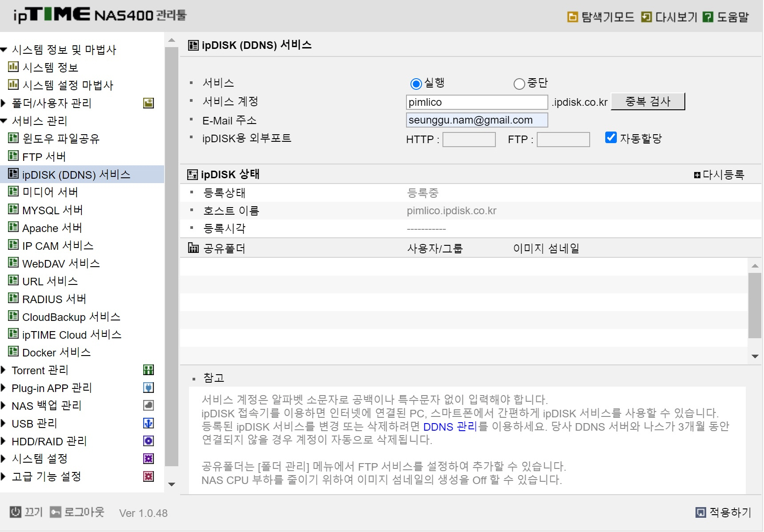The image size is (764, 532).
Task: Click the 고급 기능 설정 category icon
Action: pyautogui.click(x=149, y=476)
